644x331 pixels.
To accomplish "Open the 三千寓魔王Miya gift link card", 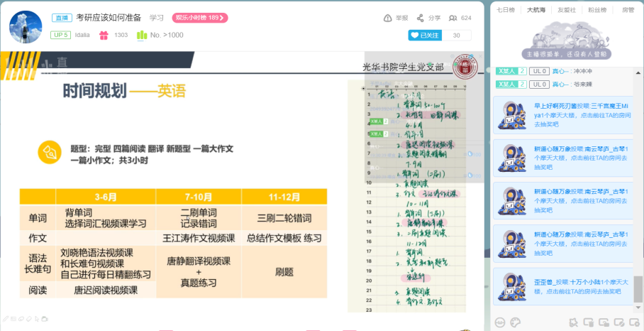I will tap(565, 115).
